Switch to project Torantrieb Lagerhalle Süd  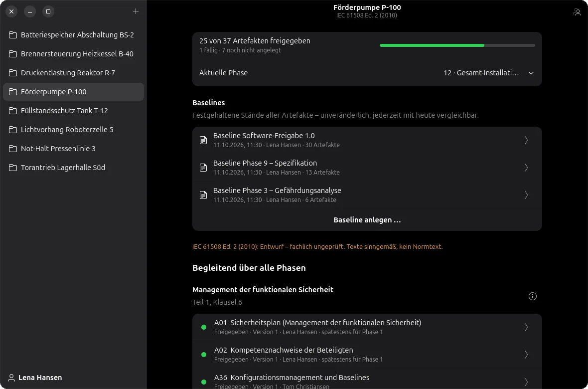74,168
